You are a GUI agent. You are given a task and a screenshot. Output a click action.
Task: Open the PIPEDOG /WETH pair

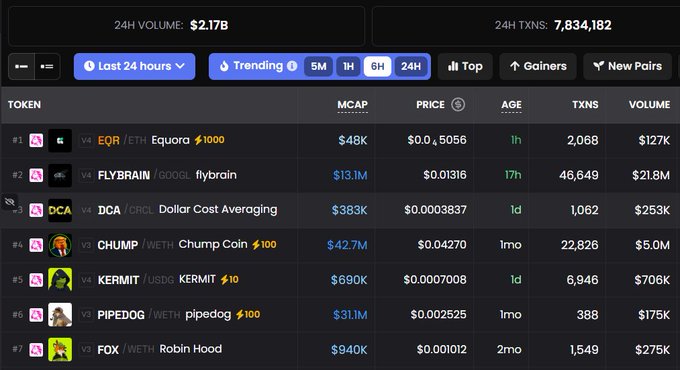pyautogui.click(x=139, y=315)
